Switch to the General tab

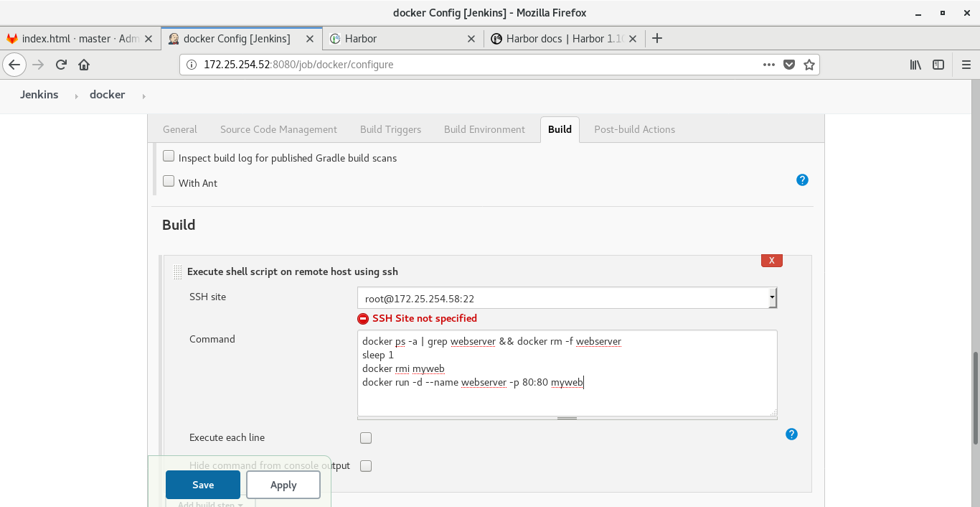[180, 129]
